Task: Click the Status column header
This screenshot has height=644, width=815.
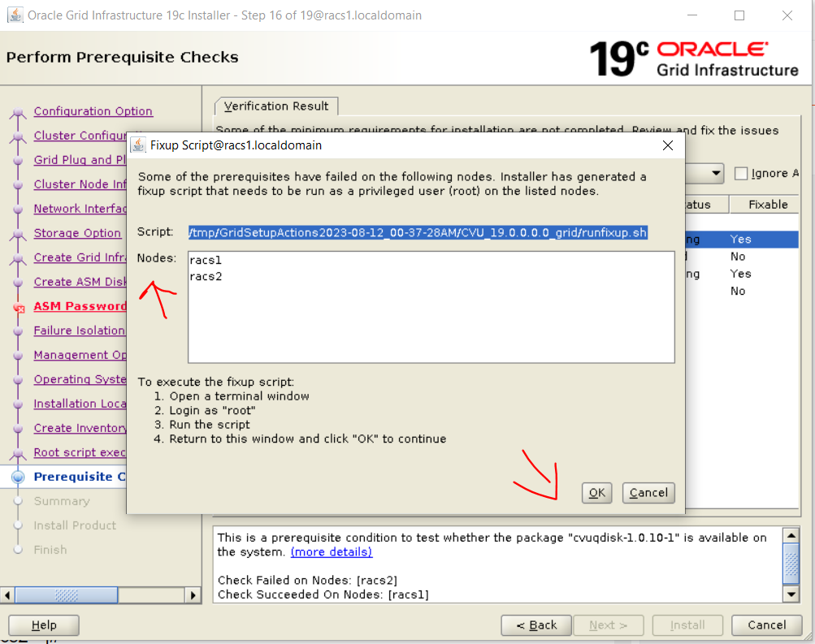Action: click(707, 205)
